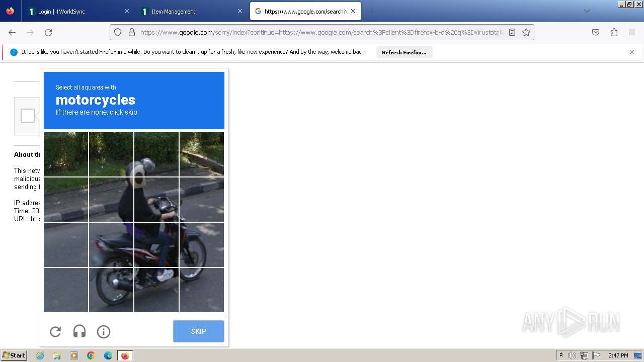Image resolution: width=644 pixels, height=362 pixels.
Task: Save page to Pocket
Action: [x=596, y=32]
